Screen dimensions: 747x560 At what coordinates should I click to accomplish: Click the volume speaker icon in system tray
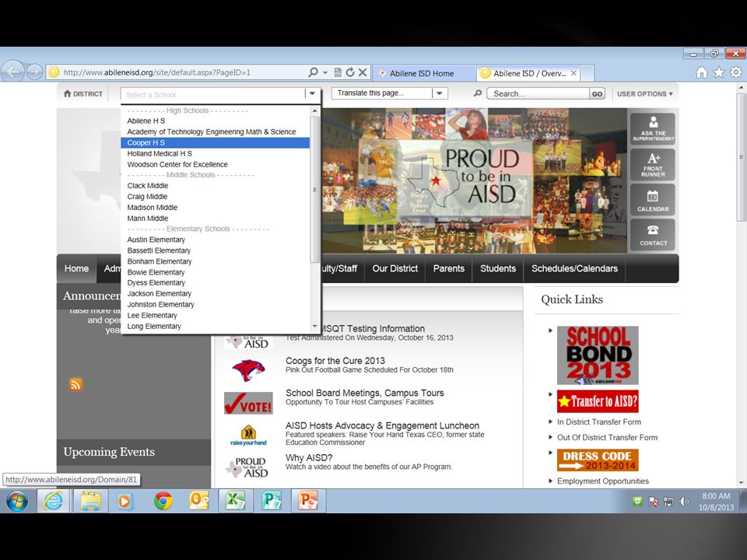click(684, 502)
